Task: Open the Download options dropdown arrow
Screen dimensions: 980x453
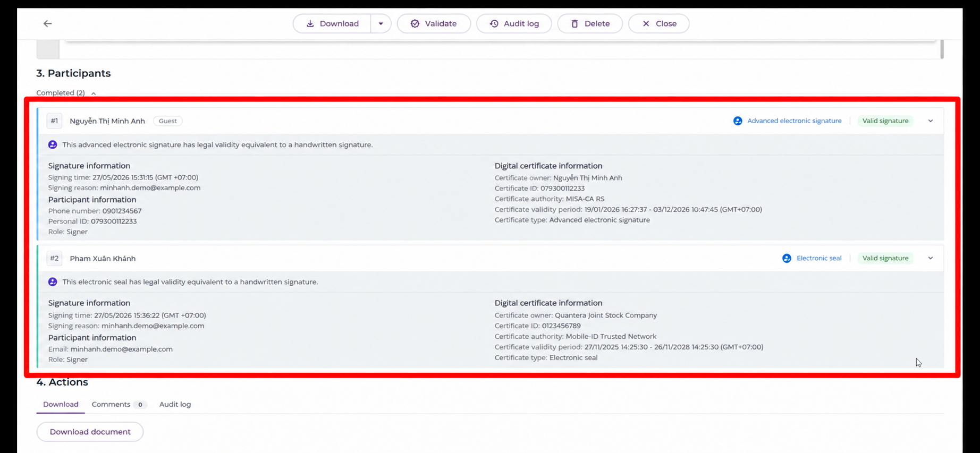Action: point(381,23)
